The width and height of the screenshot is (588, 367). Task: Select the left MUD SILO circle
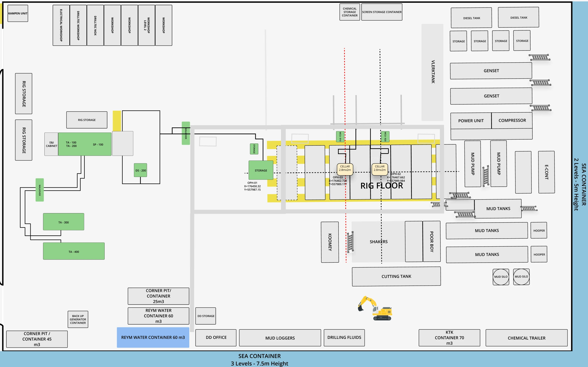(501, 277)
